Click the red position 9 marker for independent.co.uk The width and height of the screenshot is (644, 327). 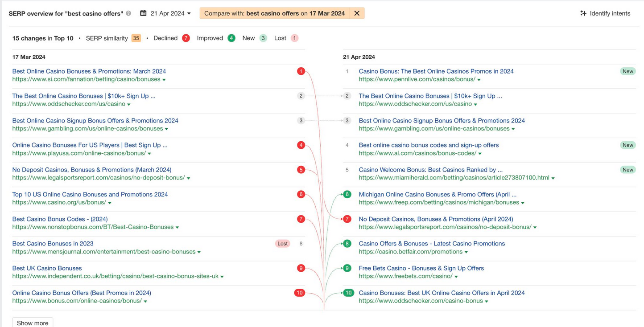coord(301,268)
